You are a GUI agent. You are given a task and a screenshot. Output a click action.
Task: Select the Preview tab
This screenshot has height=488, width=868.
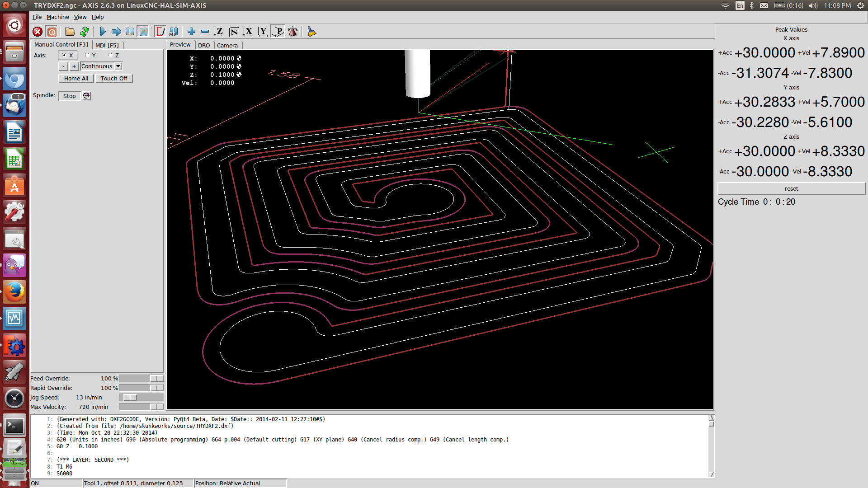(x=180, y=44)
